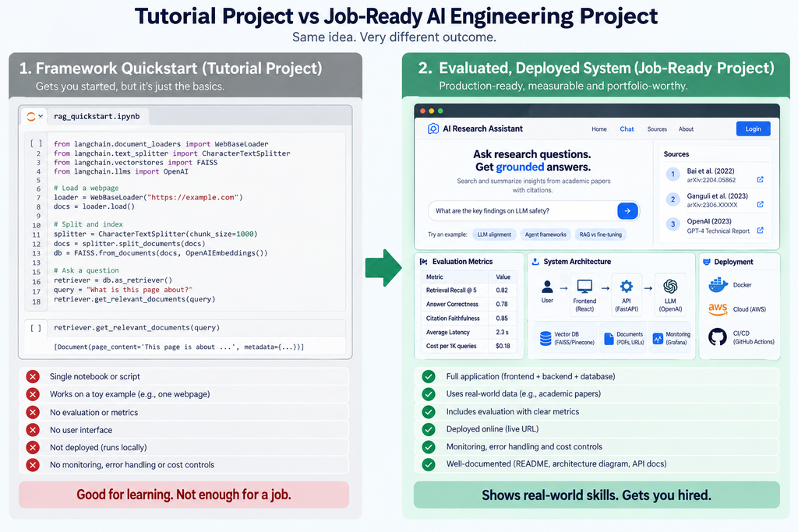This screenshot has width=798, height=532.
Task: Open the Bai et al. (2022) source entry
Action: click(715, 175)
